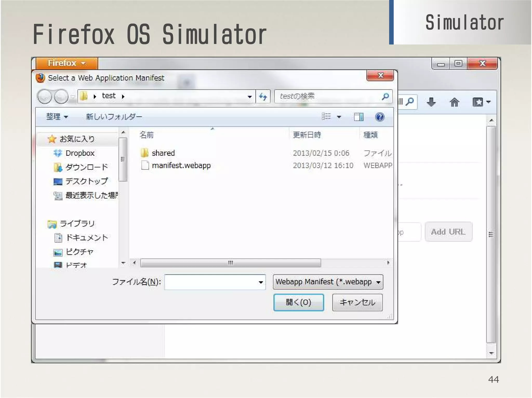Click the 開く(O) open button
The image size is (532, 398).
click(x=299, y=302)
